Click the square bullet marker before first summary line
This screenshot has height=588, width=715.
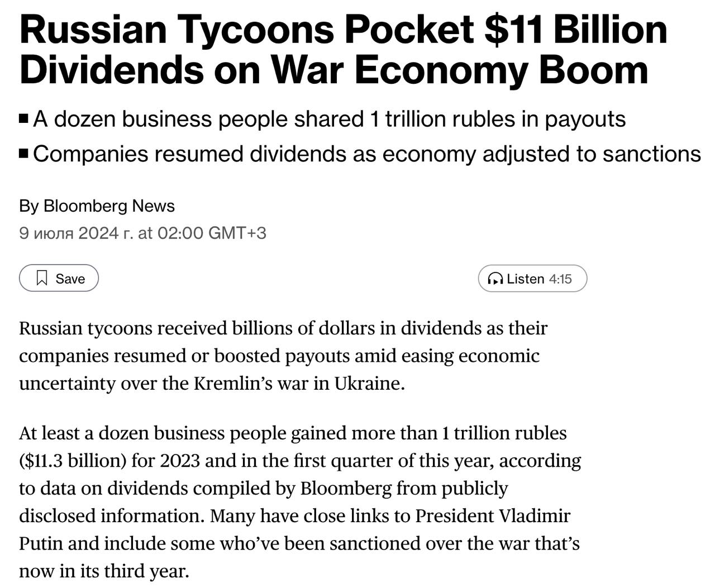click(23, 117)
